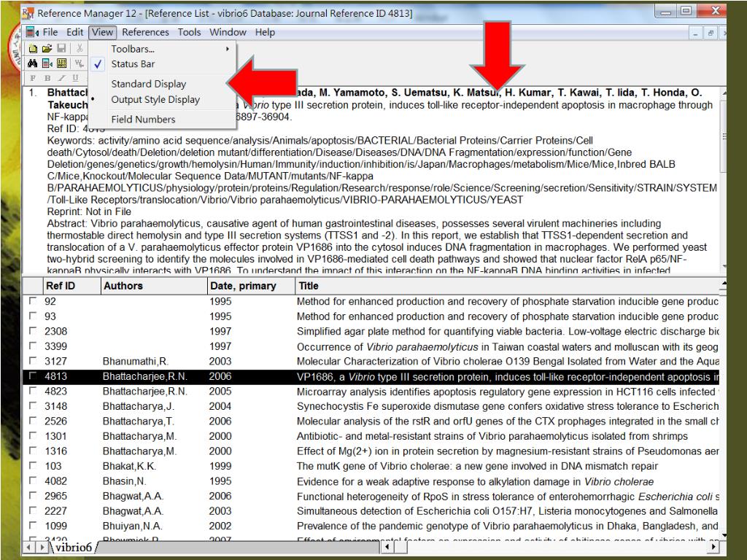Screen dimensions: 747x560
Task: Choose Standard Display from View menu
Action: pyautogui.click(x=162, y=84)
